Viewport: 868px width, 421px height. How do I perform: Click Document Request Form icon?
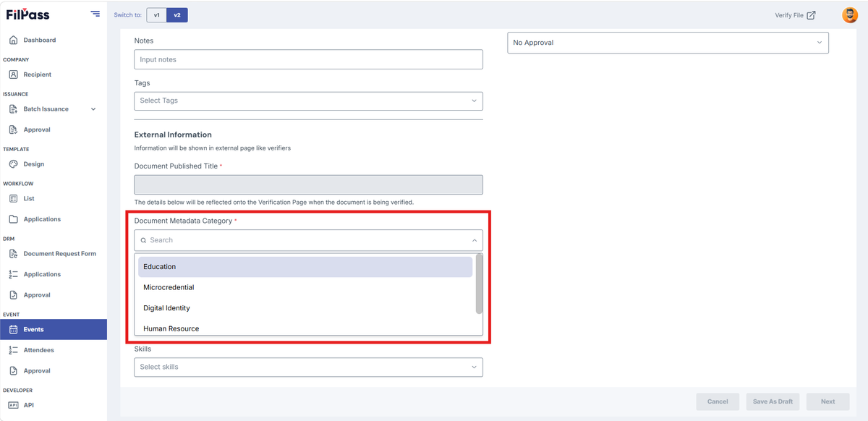(13, 254)
